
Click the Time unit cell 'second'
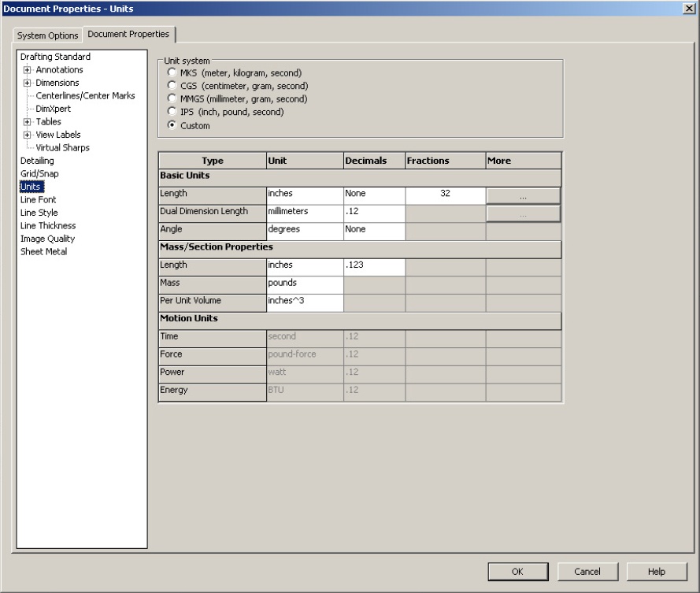coord(305,339)
